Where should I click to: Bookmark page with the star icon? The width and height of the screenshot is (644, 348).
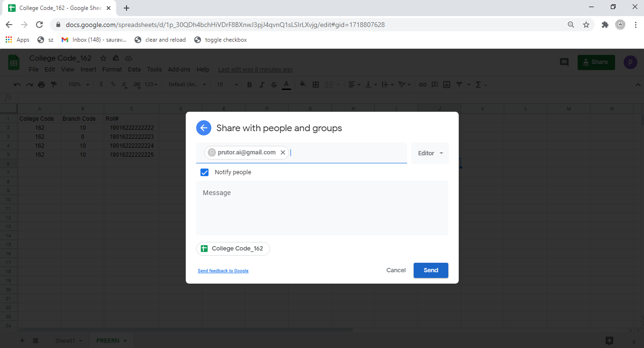click(586, 25)
